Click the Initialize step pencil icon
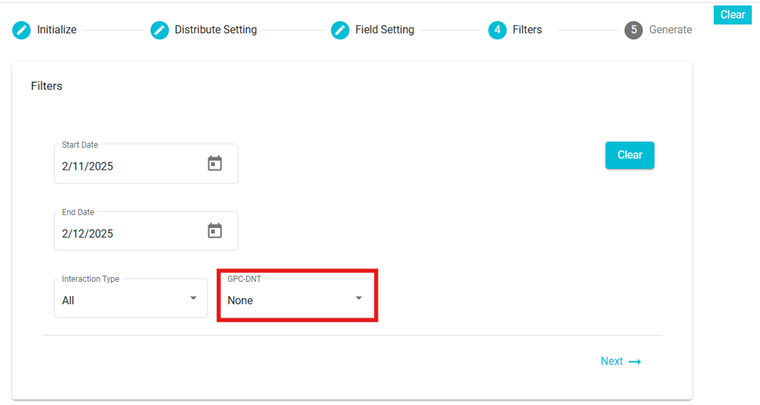Image resolution: width=760 pixels, height=405 pixels. [x=21, y=30]
